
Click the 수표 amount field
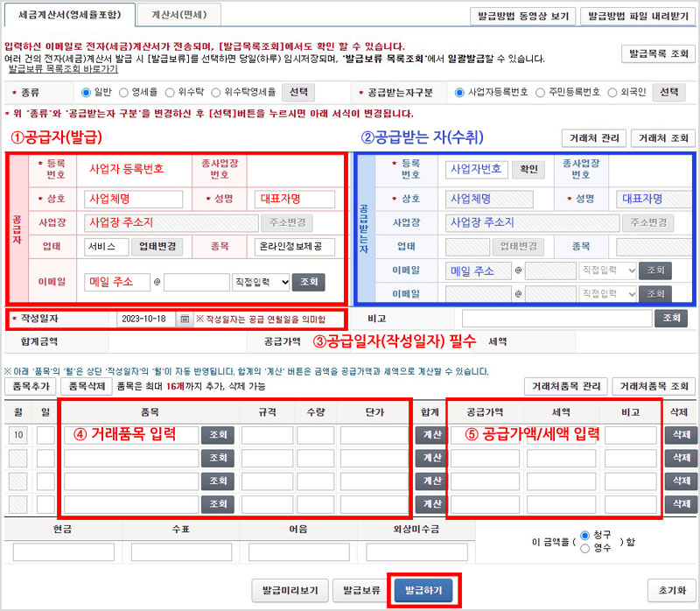[182, 552]
